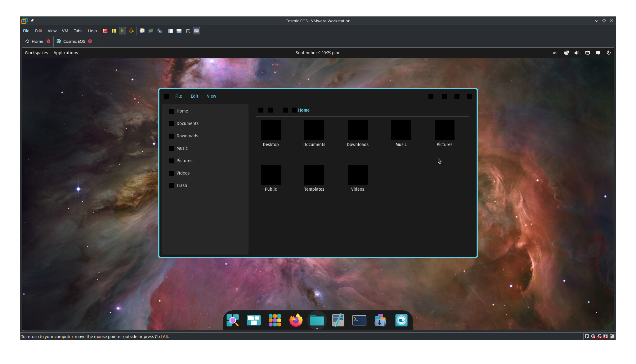Open the settings toggle icon in dock
The height and width of the screenshot is (364, 636).
[401, 320]
